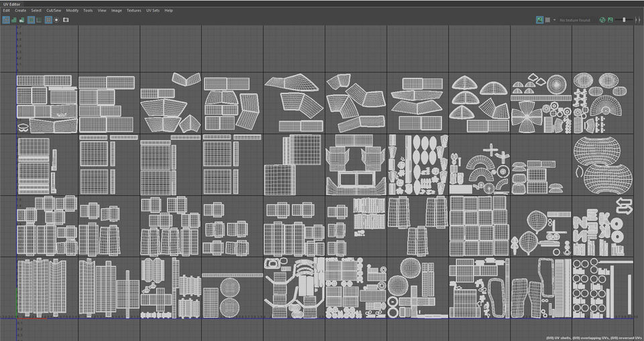Screen dimensions: 644x341
Task: Open the Tools menu
Action: click(88, 11)
